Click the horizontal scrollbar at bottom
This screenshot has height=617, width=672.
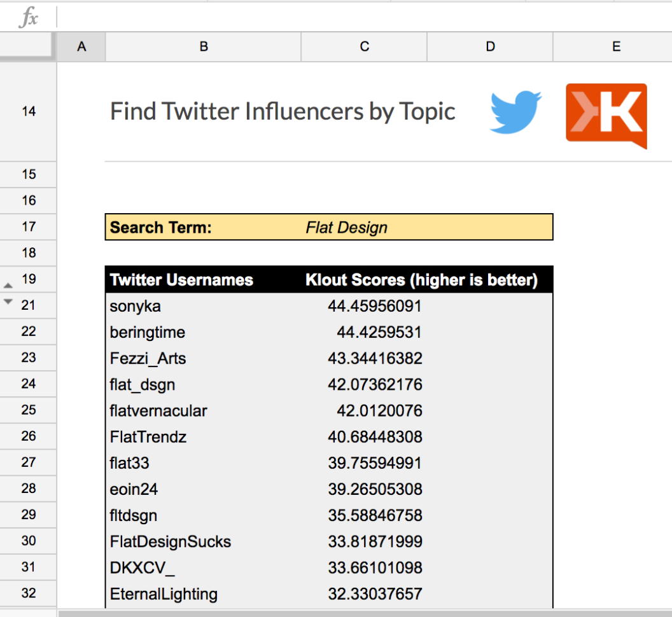click(x=363, y=613)
